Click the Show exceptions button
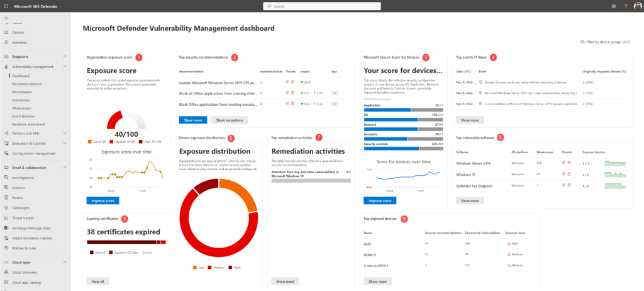Viewport: 644px width, 291px height. (x=230, y=120)
